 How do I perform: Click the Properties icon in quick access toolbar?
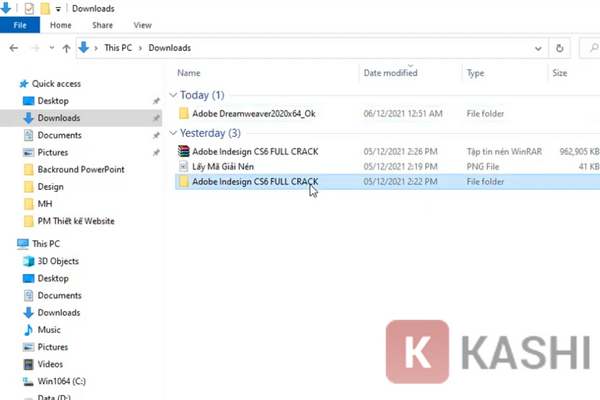[x=29, y=8]
